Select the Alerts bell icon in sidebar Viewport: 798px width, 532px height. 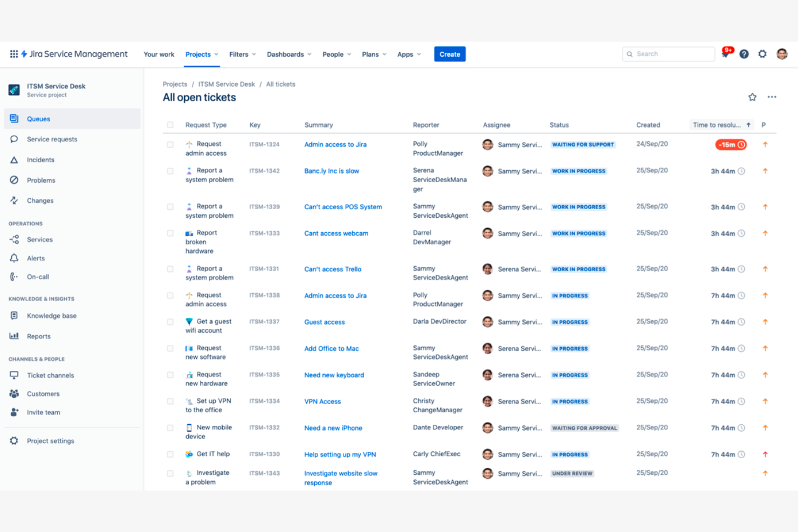click(14, 258)
